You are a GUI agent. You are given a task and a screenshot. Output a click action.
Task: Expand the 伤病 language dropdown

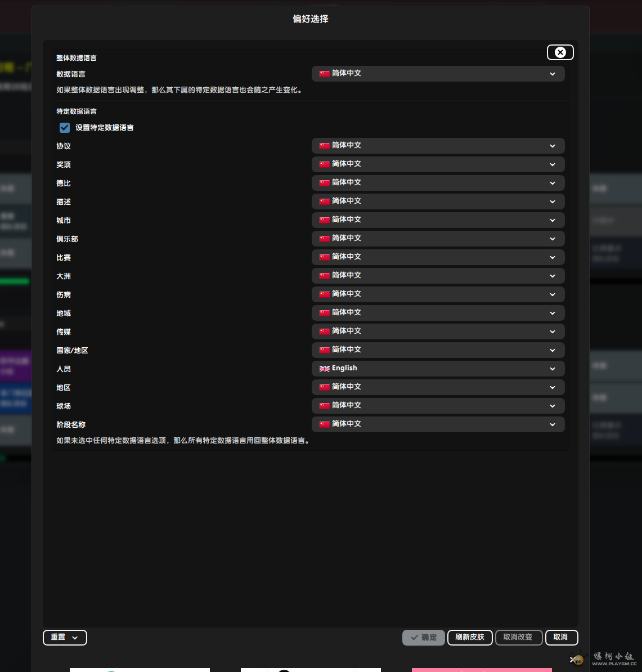coord(438,294)
